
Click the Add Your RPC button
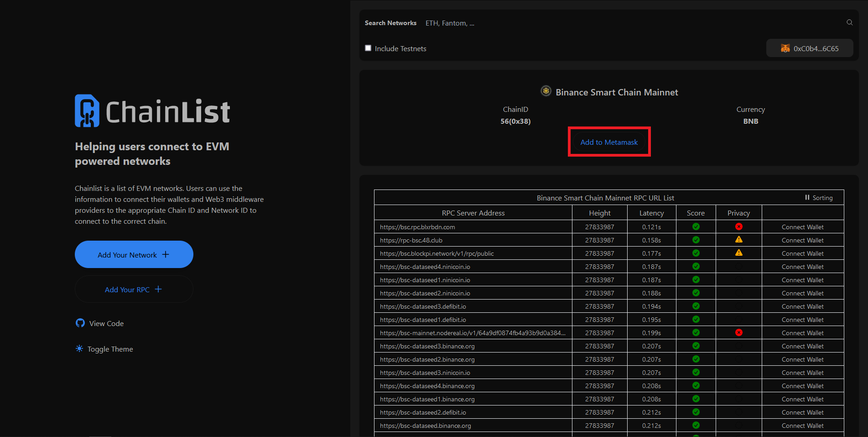(134, 290)
